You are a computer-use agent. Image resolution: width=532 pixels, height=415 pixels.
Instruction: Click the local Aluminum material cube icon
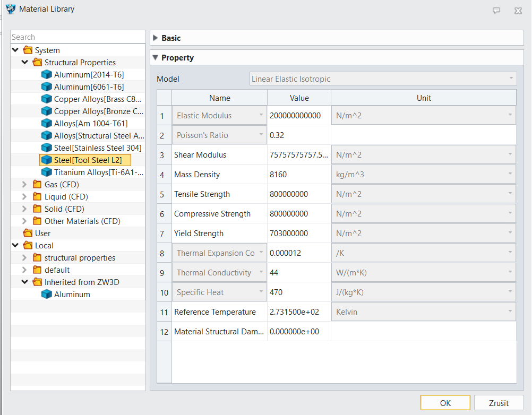click(x=47, y=295)
